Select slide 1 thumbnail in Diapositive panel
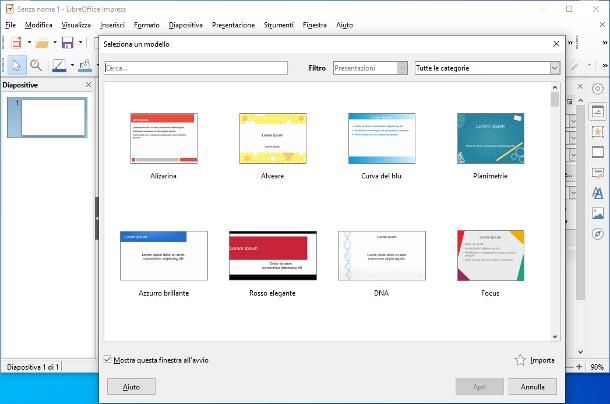Image resolution: width=610 pixels, height=404 pixels. tap(47, 117)
